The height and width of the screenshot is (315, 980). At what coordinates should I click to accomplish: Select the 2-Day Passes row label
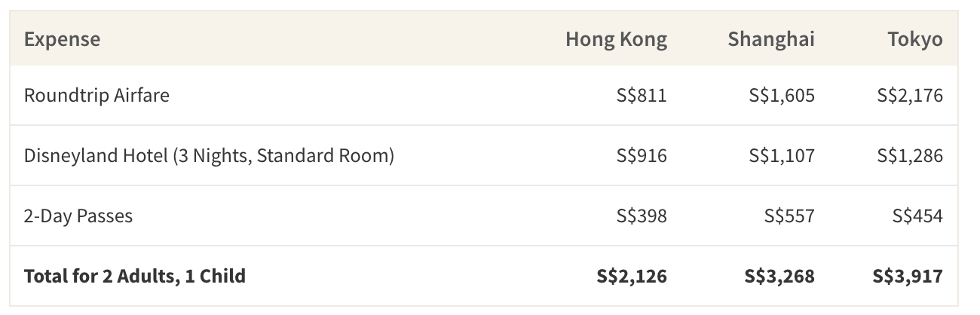78,216
